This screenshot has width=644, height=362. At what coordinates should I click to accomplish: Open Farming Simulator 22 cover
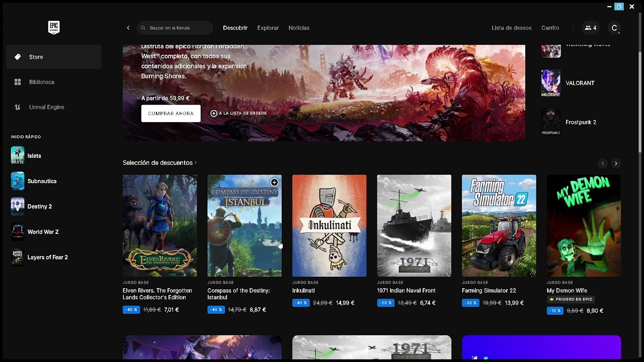(x=499, y=226)
